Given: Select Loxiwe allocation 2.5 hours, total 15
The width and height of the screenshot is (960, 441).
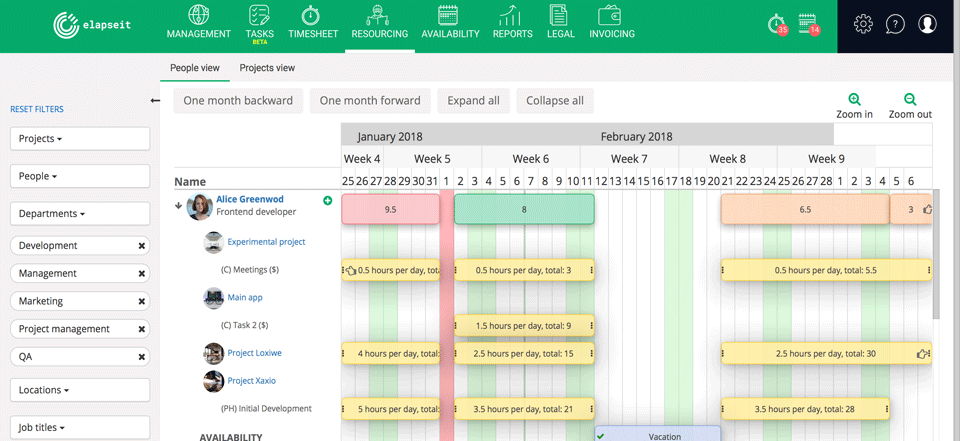Looking at the screenshot, I should (x=524, y=353).
